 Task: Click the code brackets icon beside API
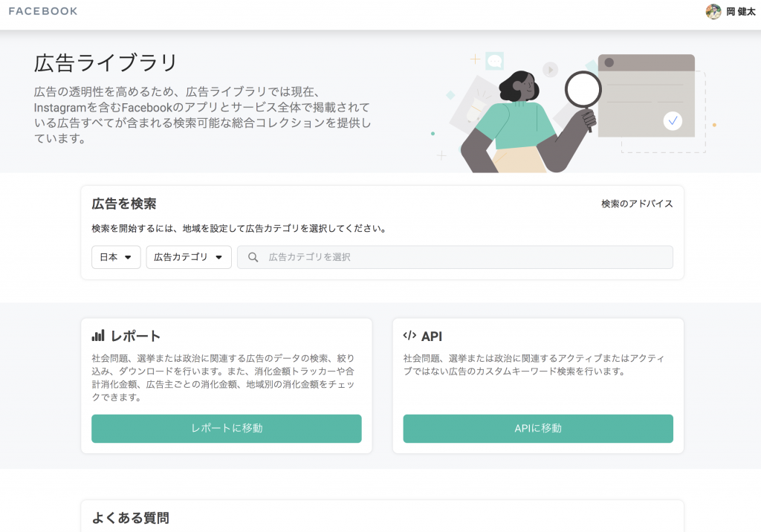[409, 335]
